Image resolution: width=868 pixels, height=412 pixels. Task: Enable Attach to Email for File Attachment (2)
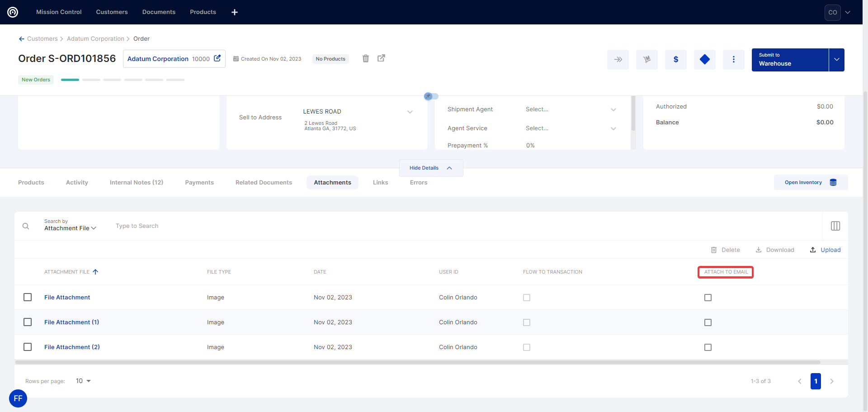708,347
